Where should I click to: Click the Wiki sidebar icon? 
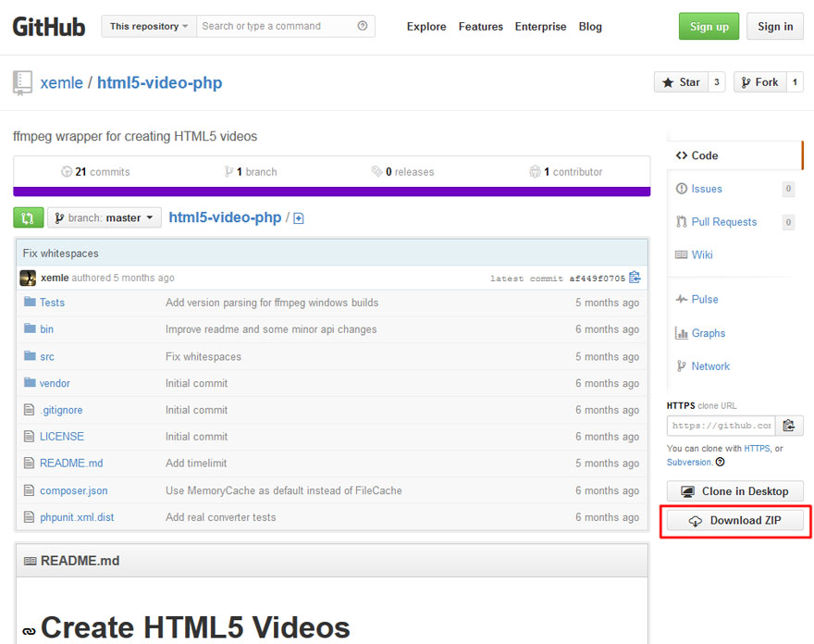coord(681,254)
